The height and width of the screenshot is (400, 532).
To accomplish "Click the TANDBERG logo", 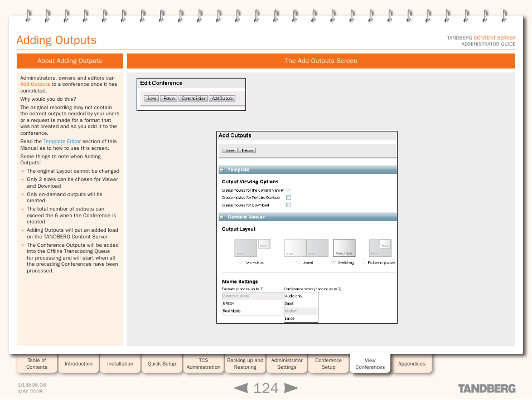I will 486,388.
